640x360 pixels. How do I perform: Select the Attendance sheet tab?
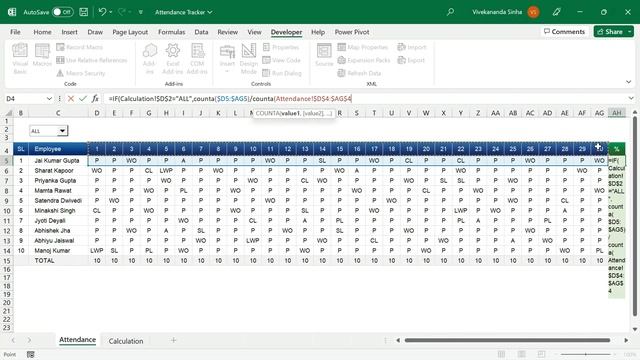[x=78, y=340]
